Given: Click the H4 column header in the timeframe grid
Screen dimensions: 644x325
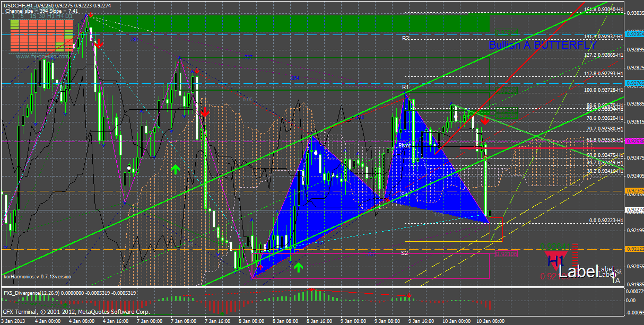Looking at the screenshot, I should point(59,16).
